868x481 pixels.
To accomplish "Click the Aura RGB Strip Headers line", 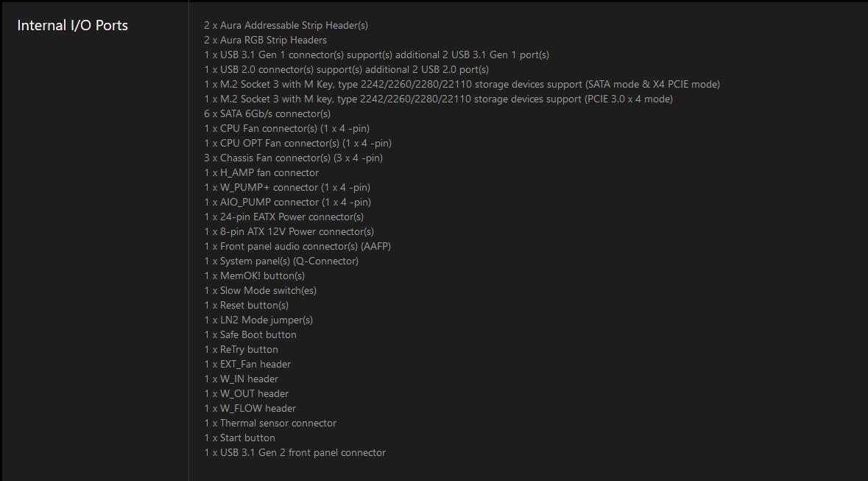I will pos(265,40).
